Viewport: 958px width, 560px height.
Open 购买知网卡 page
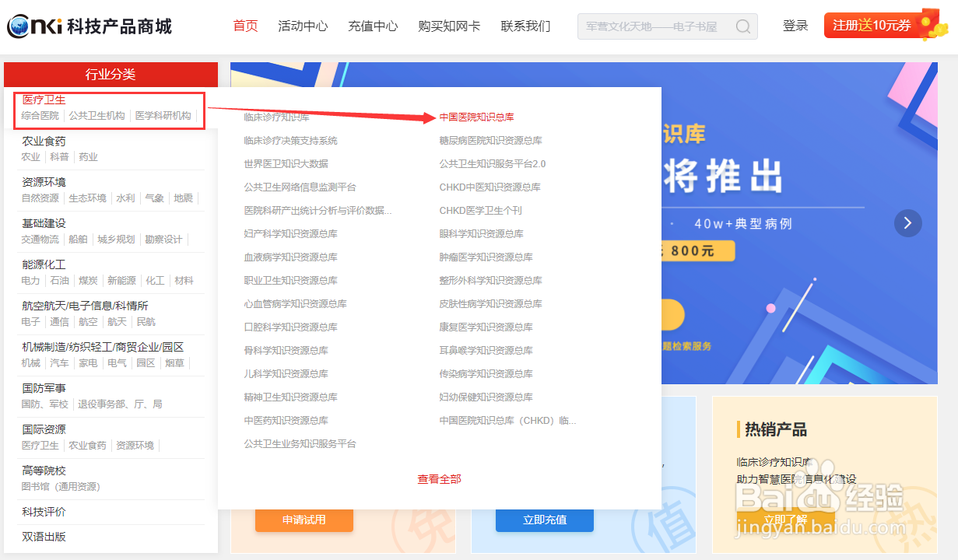point(449,26)
